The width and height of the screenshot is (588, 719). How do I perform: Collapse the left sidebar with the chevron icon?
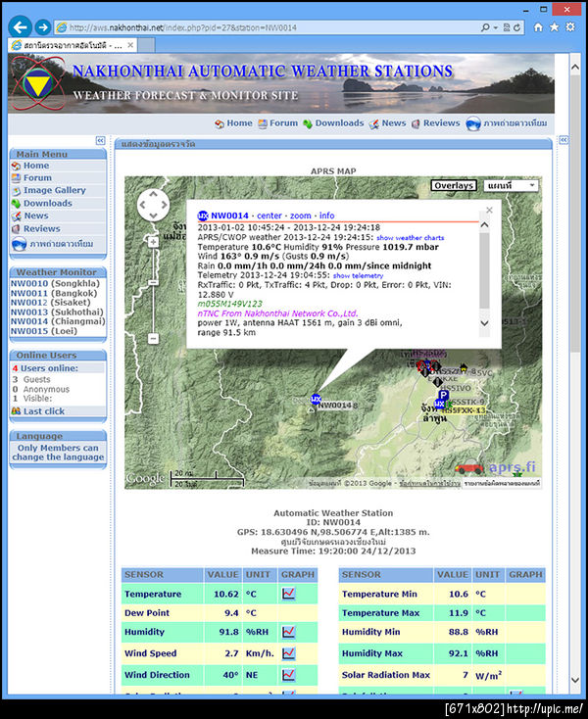click(100, 140)
